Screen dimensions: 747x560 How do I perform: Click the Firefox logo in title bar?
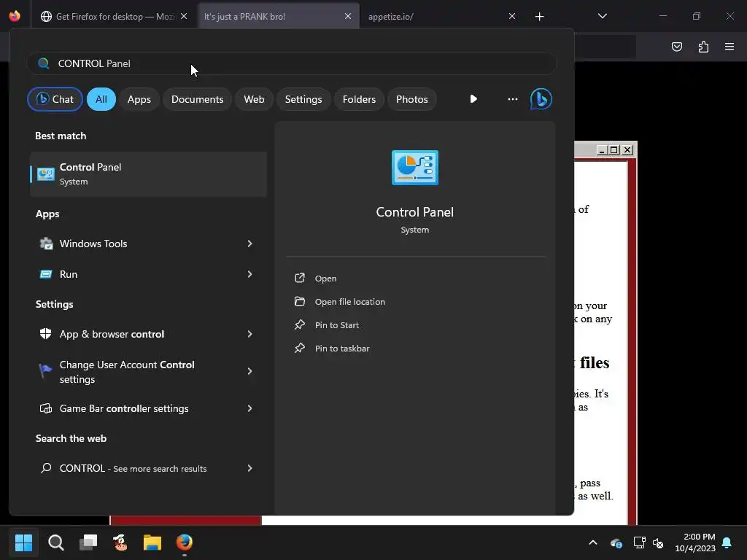coord(15,16)
